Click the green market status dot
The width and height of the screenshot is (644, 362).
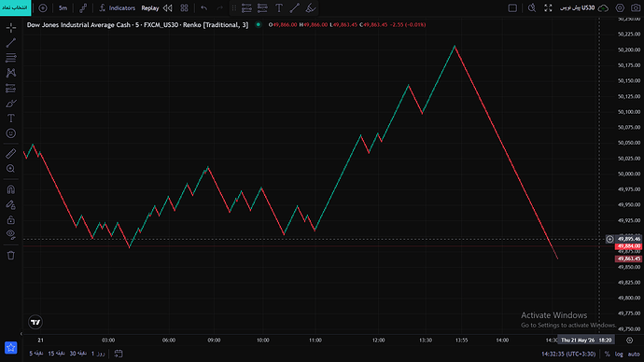[259, 24]
